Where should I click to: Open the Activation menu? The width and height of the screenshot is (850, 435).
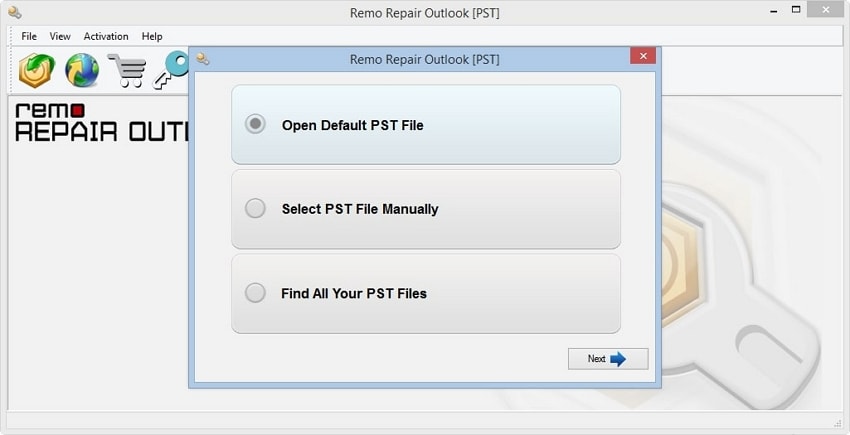pyautogui.click(x=106, y=36)
